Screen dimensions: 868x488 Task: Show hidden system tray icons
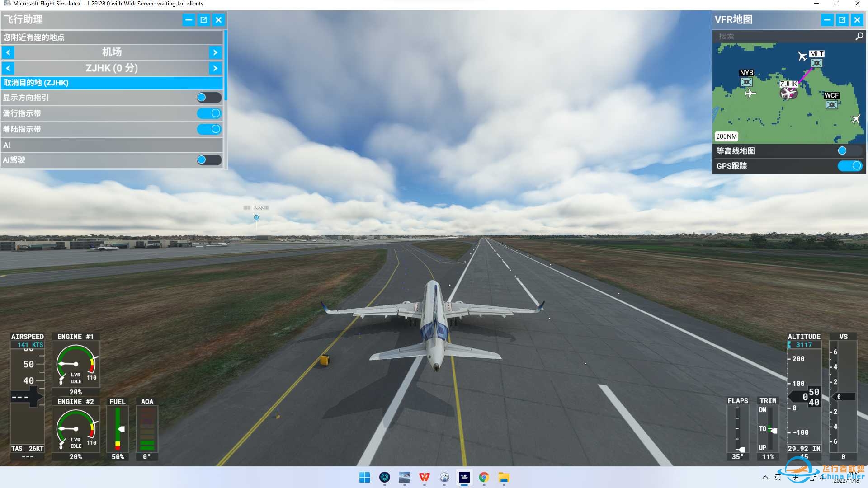(x=765, y=477)
